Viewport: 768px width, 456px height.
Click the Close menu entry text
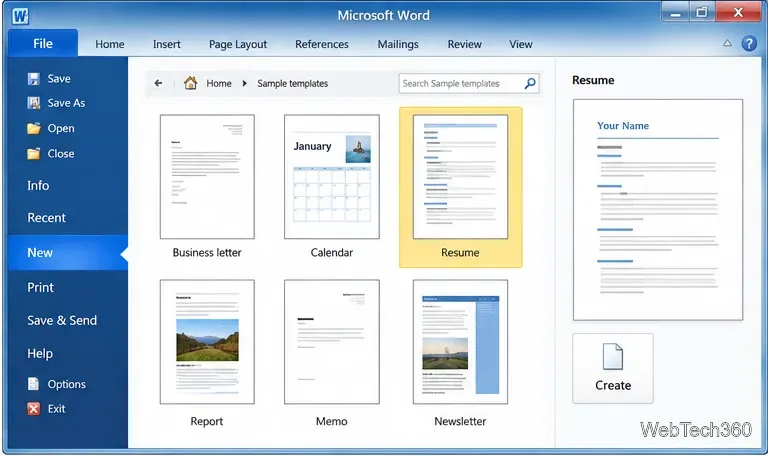pos(61,154)
